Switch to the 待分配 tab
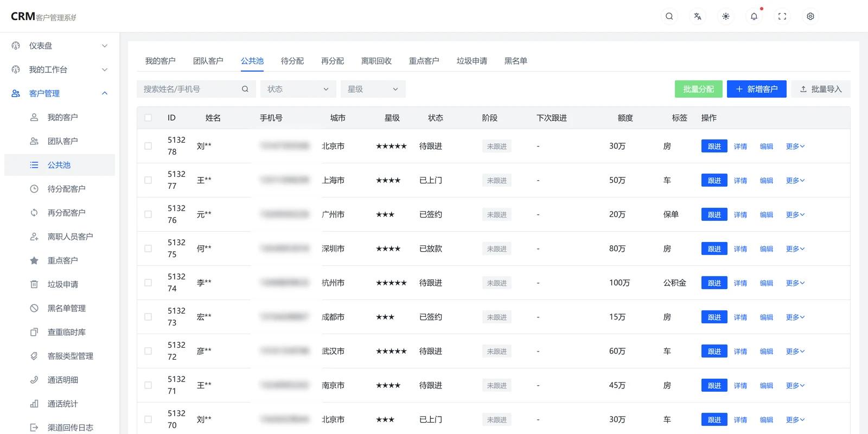 click(x=292, y=61)
